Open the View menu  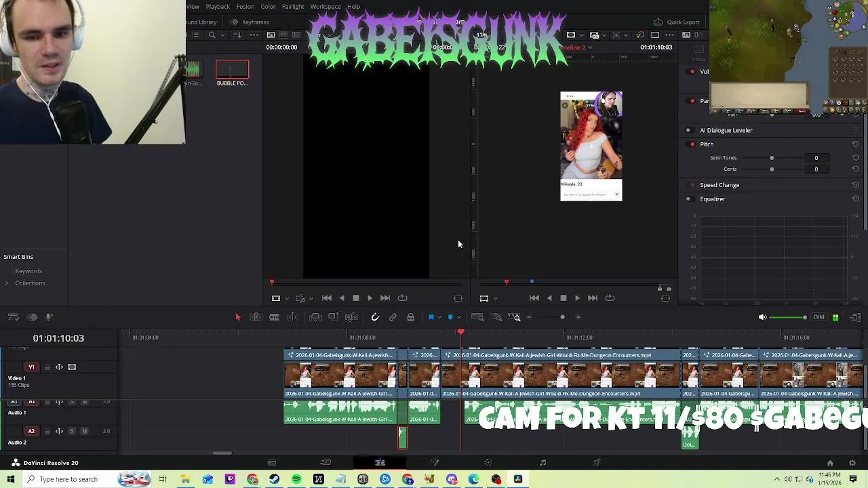[193, 7]
